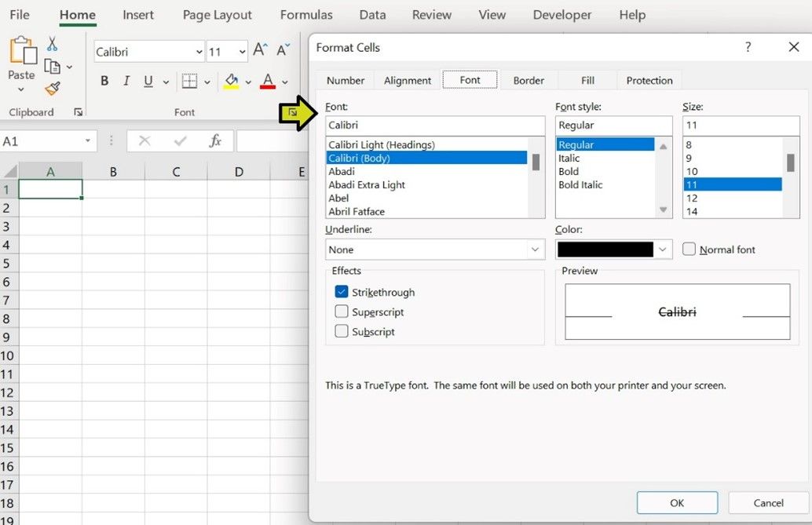This screenshot has width=812, height=525.
Task: Switch to the Page Layout ribbon tab
Action: click(x=217, y=14)
